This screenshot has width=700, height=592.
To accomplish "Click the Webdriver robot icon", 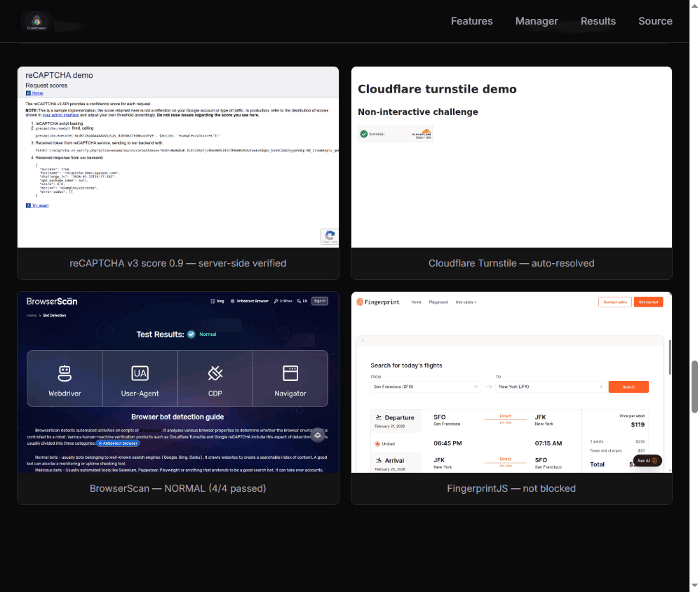I will 65,373.
